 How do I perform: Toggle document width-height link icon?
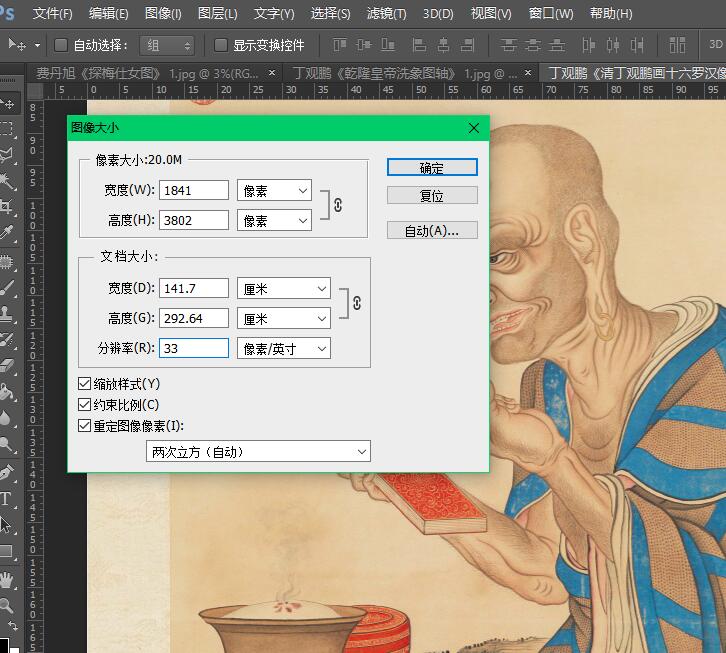pos(357,303)
